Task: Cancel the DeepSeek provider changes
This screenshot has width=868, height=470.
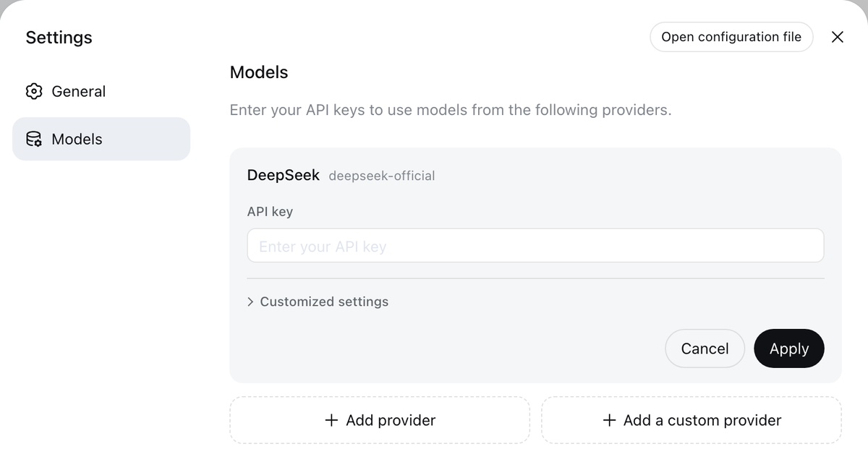Action: click(705, 349)
